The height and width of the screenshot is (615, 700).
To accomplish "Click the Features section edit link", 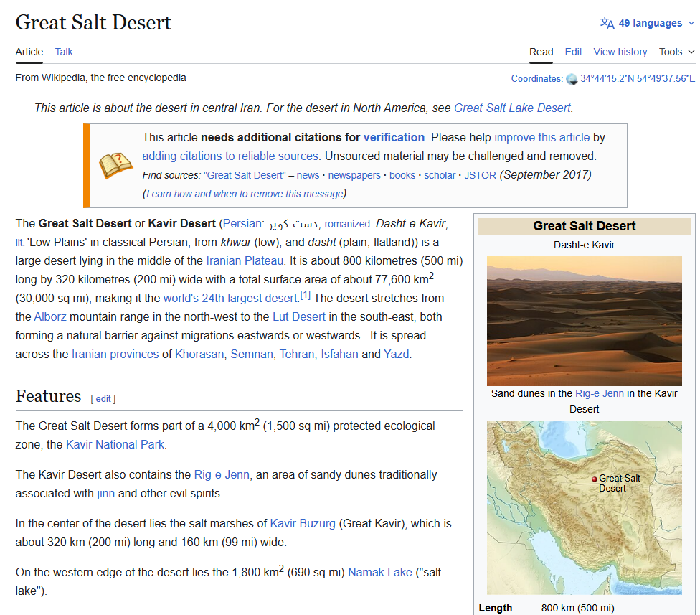I will [103, 399].
